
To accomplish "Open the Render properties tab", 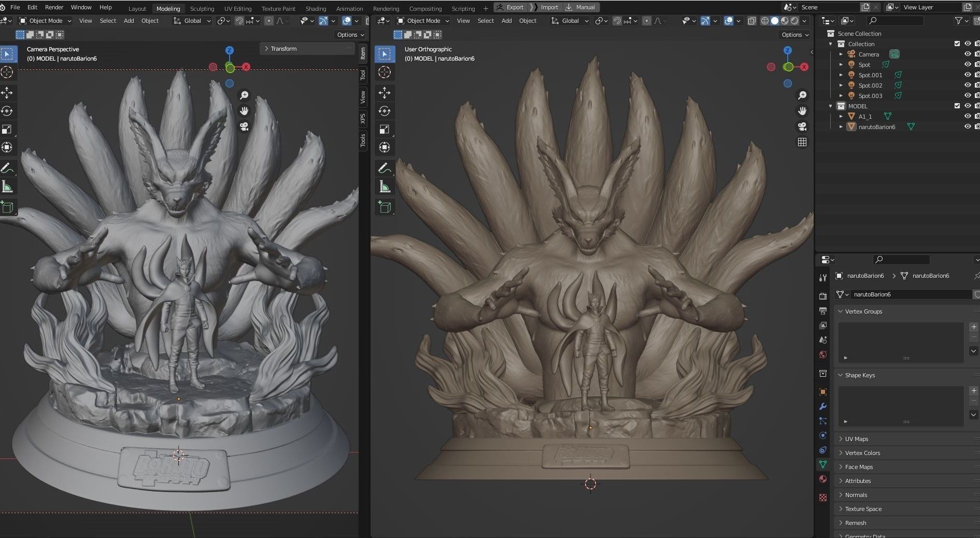I will tap(823, 296).
